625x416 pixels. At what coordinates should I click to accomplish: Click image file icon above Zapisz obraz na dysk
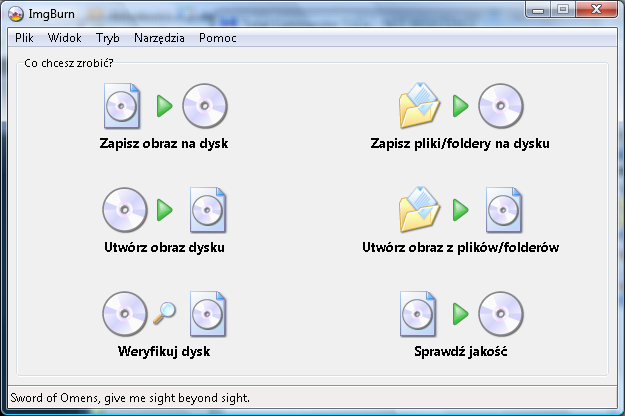click(x=122, y=106)
